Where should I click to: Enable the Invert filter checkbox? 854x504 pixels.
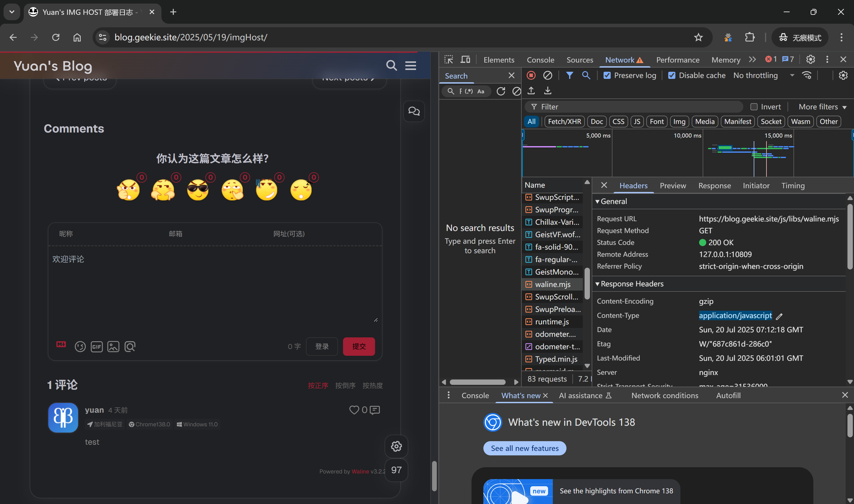(x=754, y=107)
